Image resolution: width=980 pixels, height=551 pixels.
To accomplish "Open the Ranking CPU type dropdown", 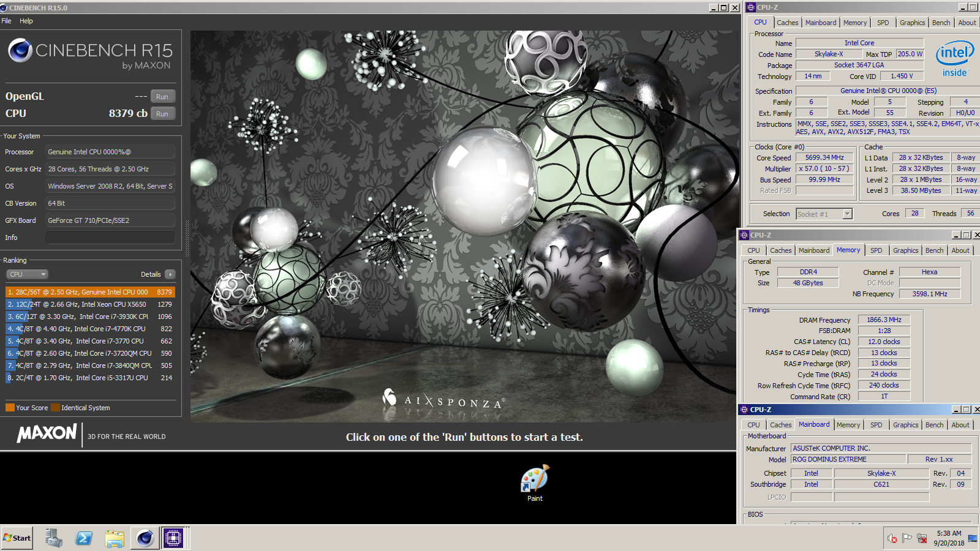I will pyautogui.click(x=27, y=274).
